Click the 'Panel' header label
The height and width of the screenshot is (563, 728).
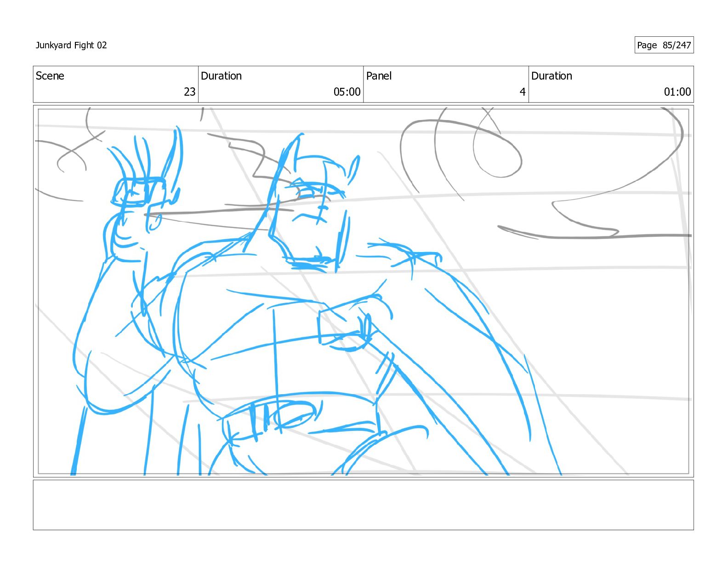point(379,76)
